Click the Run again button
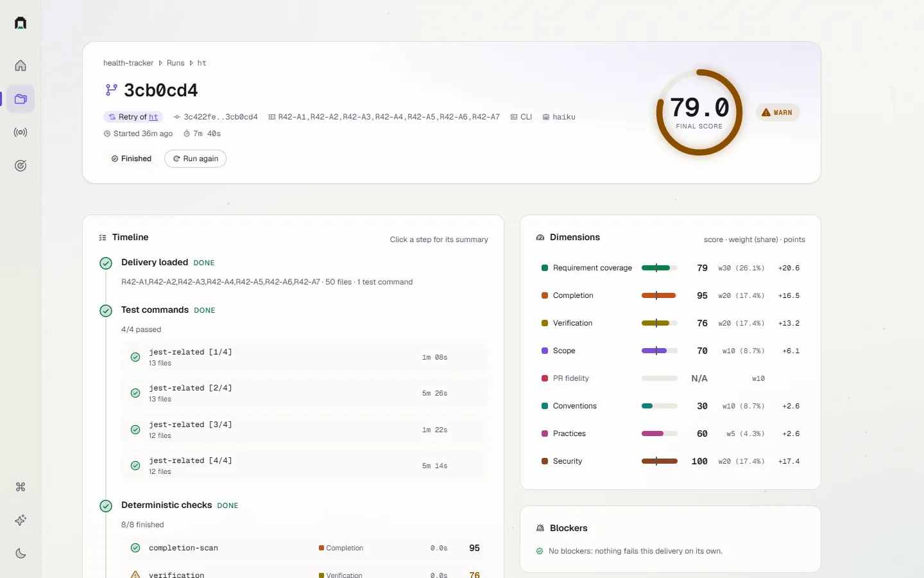Viewport: 924px width, 578px height. 195,159
